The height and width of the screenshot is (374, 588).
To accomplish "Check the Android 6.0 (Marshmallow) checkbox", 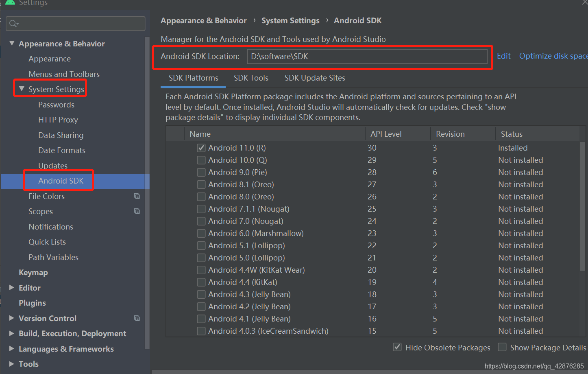I will pos(201,233).
